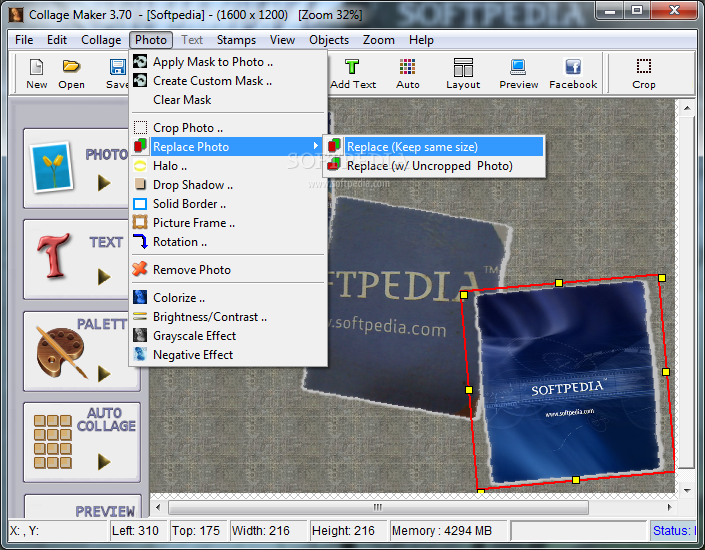Click the New document toolbar icon

tap(36, 67)
